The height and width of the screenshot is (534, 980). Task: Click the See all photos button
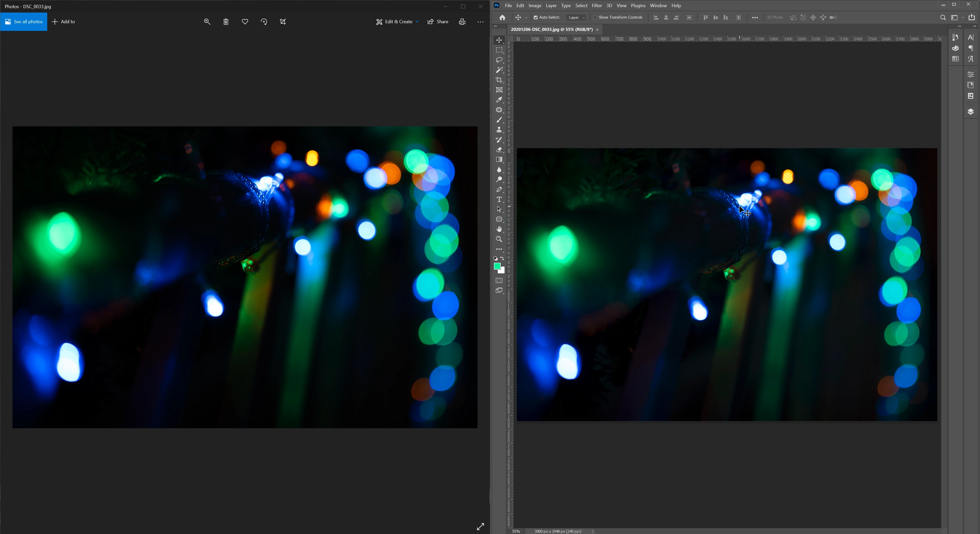click(x=23, y=22)
